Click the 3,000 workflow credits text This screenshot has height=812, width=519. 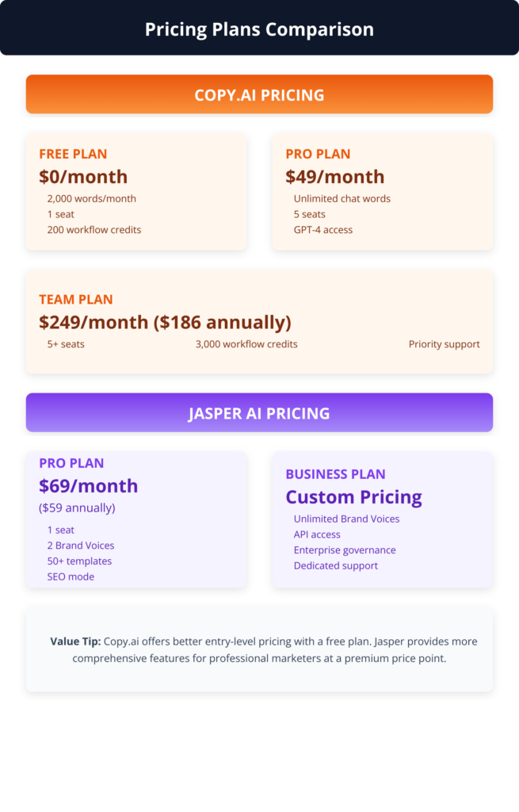pos(246,344)
